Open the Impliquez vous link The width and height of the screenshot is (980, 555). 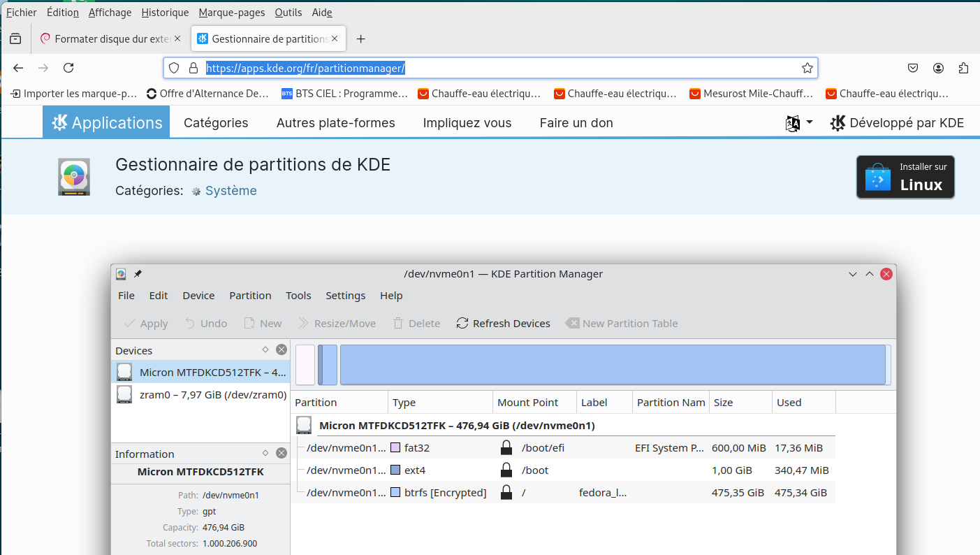pos(467,122)
